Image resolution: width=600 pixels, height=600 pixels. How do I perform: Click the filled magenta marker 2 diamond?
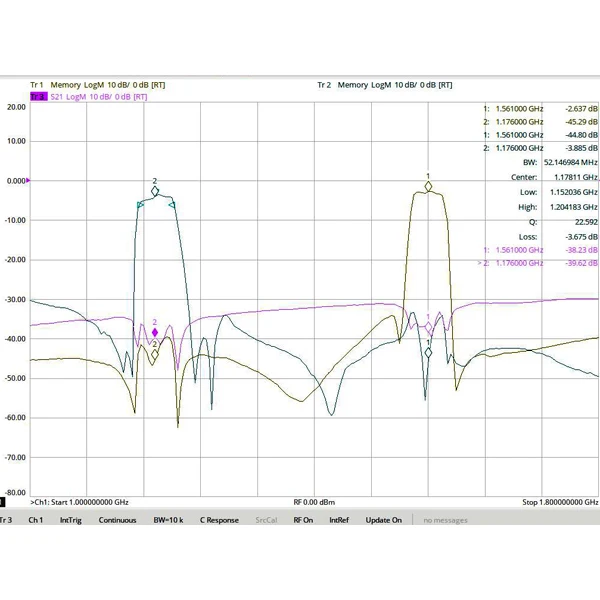point(155,333)
